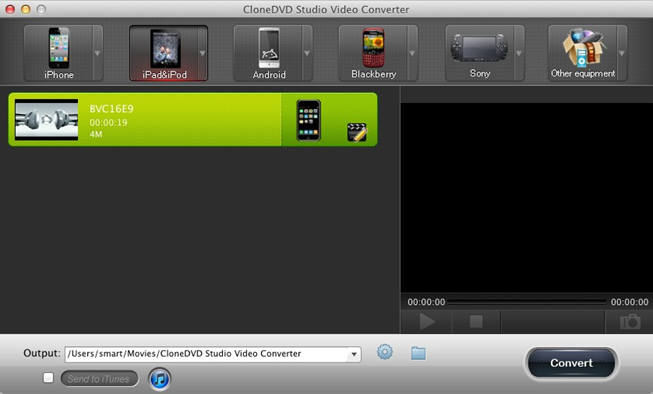Take a snapshot with the camera icon

coord(630,322)
